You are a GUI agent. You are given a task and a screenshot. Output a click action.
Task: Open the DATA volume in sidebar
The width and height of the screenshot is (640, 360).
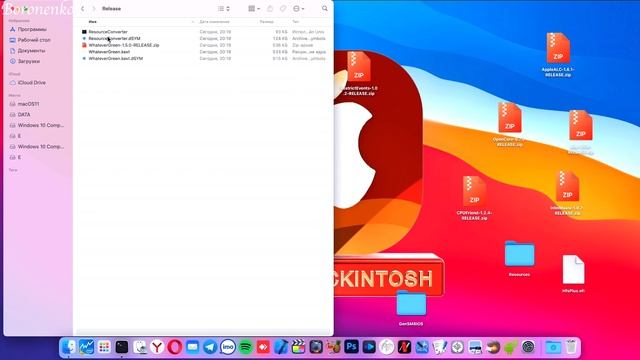tap(24, 115)
